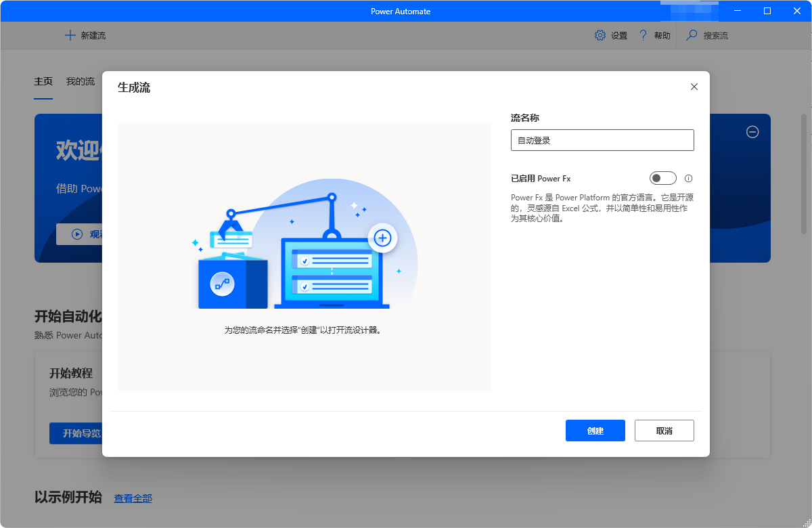Click the 为您的流命名并选择 instruction text
The width and height of the screenshot is (812, 528).
pyautogui.click(x=302, y=330)
